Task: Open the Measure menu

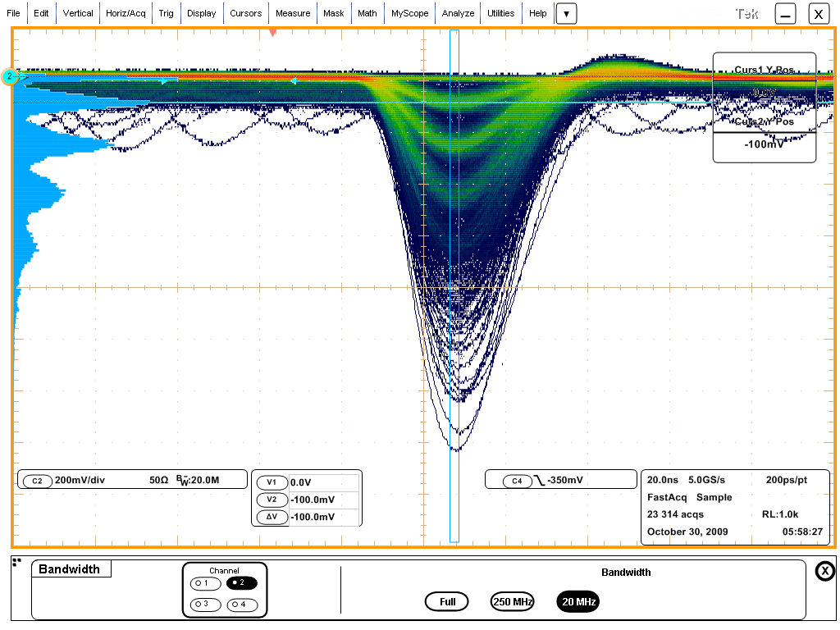Action: [293, 13]
